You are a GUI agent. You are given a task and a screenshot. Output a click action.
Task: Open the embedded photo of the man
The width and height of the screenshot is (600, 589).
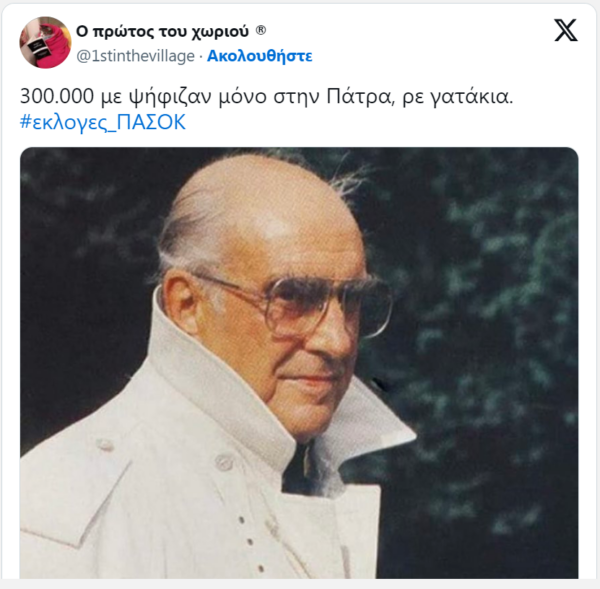point(299,362)
